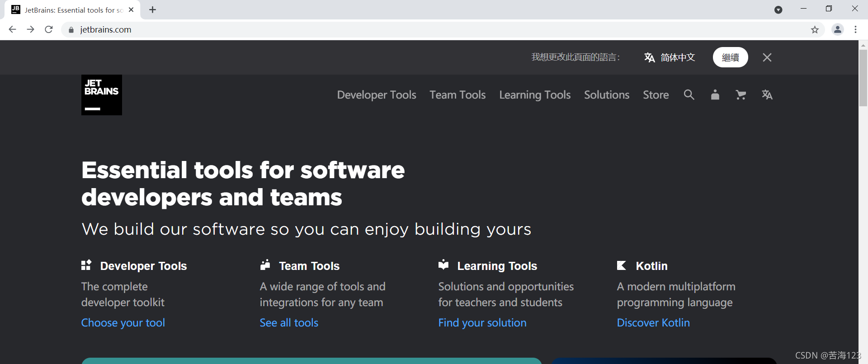Viewport: 868px width, 364px height.
Task: Click the Kotlin section heading
Action: point(651,266)
